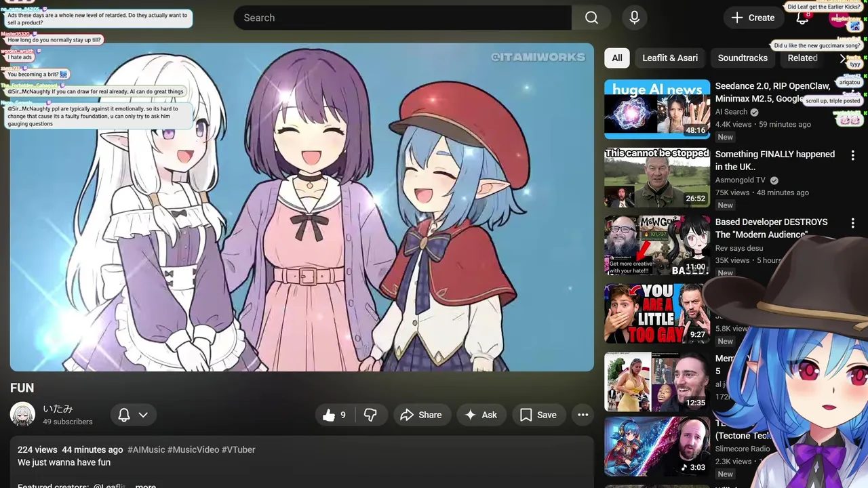Save the video to a playlist
The image size is (868, 488).
click(538, 415)
